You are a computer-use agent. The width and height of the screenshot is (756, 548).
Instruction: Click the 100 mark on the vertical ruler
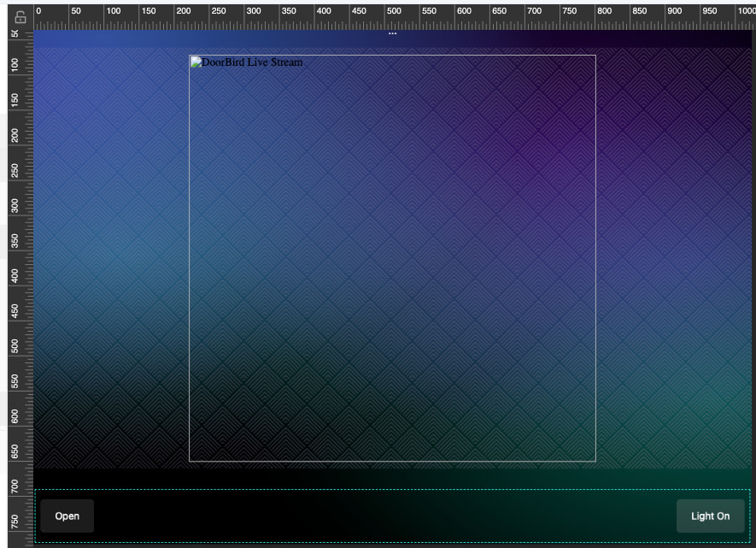click(x=15, y=65)
